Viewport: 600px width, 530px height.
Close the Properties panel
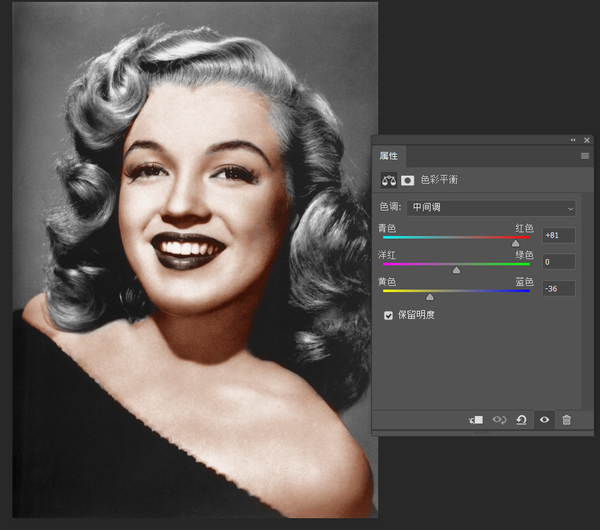click(x=587, y=140)
